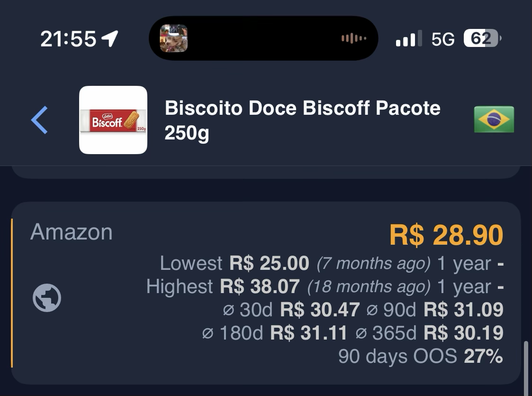Screen dimensions: 532x396
Task: Tap the Biscoff product thumbnail image
Action: 113,120
